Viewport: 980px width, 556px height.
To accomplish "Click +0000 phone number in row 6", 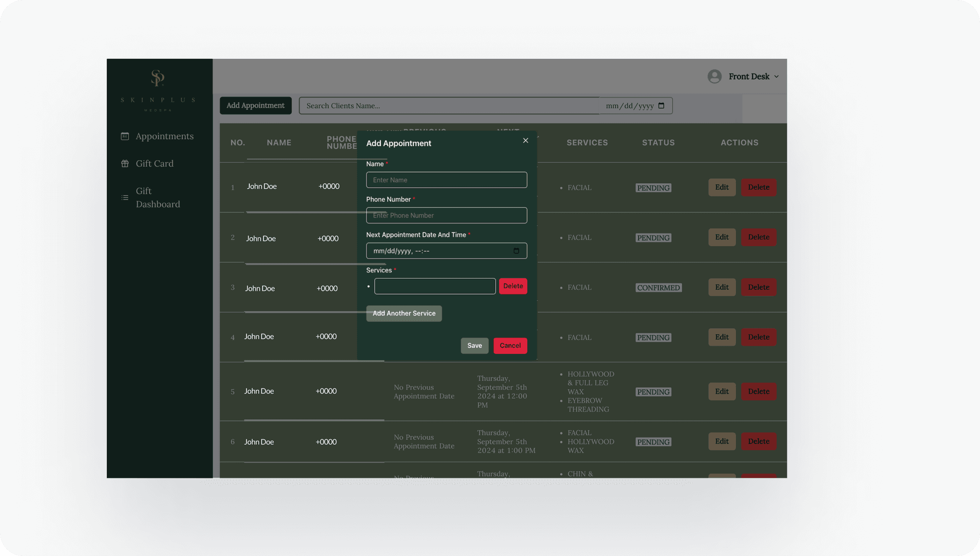I will (326, 442).
